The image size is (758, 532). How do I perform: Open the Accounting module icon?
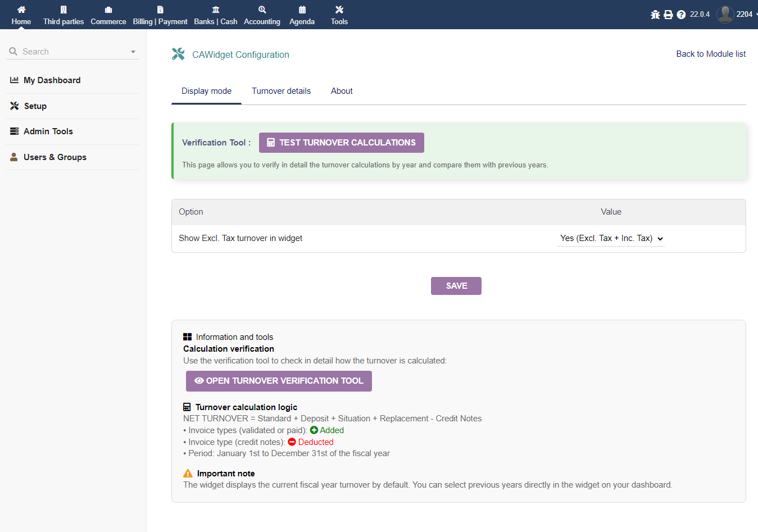(262, 10)
